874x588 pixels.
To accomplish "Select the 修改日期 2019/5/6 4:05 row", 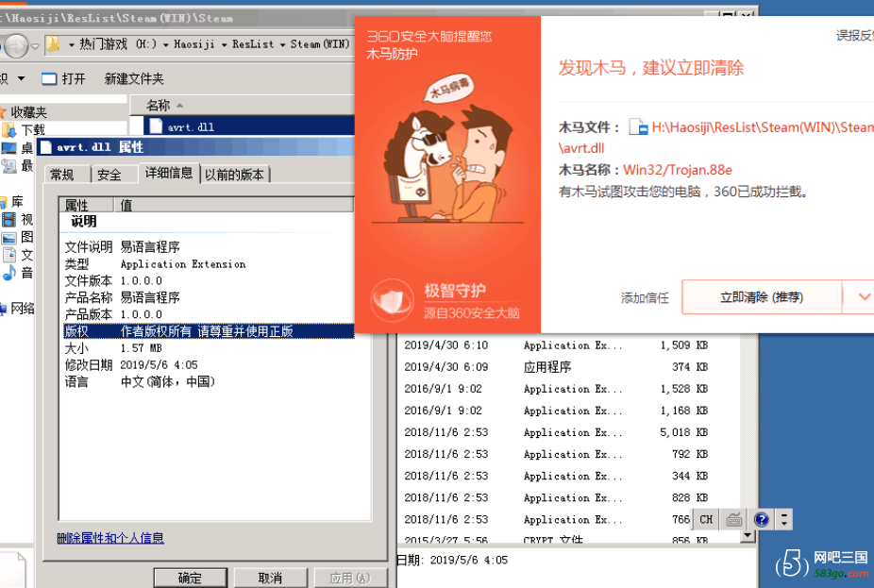I will point(209,365).
